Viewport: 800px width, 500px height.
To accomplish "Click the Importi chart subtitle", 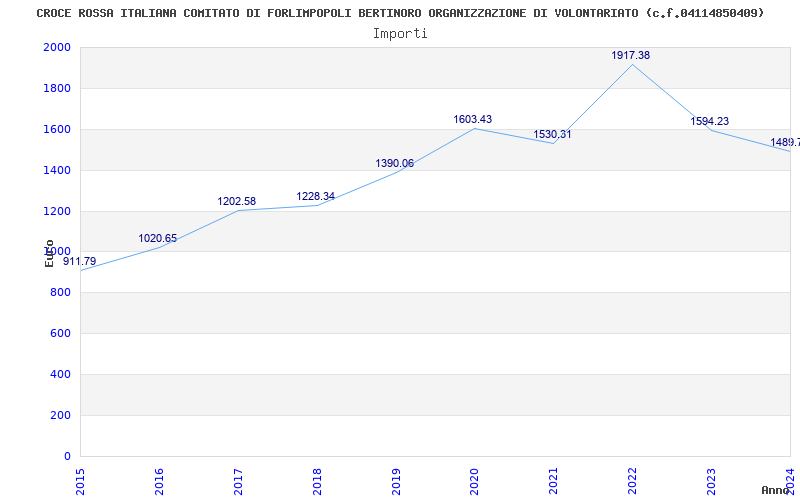I will [x=400, y=34].
